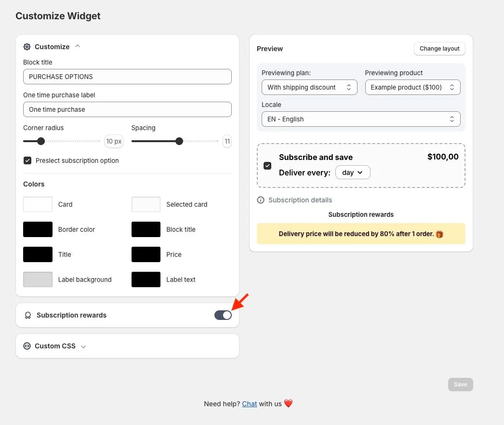This screenshot has height=425, width=504.
Task: Click the $100,00 price text
Action: 443,157
